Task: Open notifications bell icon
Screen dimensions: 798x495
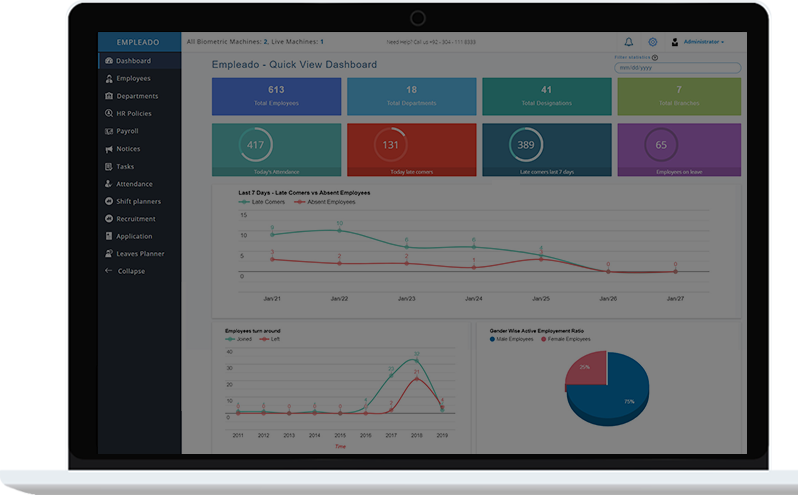Action: [x=629, y=42]
